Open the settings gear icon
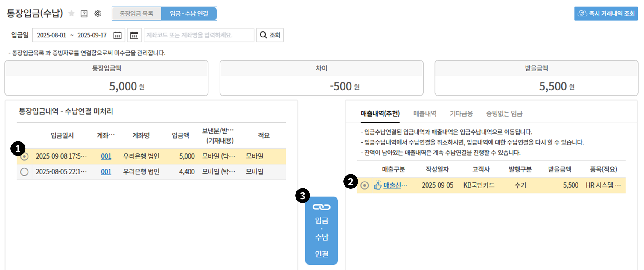Viewport: 644px width, 270px height. pyautogui.click(x=98, y=13)
